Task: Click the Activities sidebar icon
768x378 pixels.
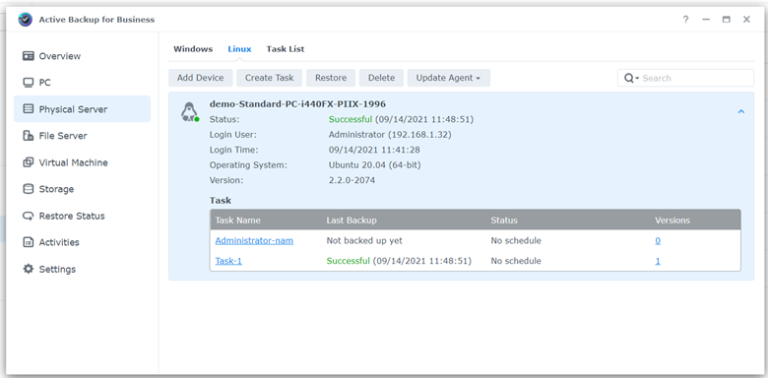Action: click(28, 242)
